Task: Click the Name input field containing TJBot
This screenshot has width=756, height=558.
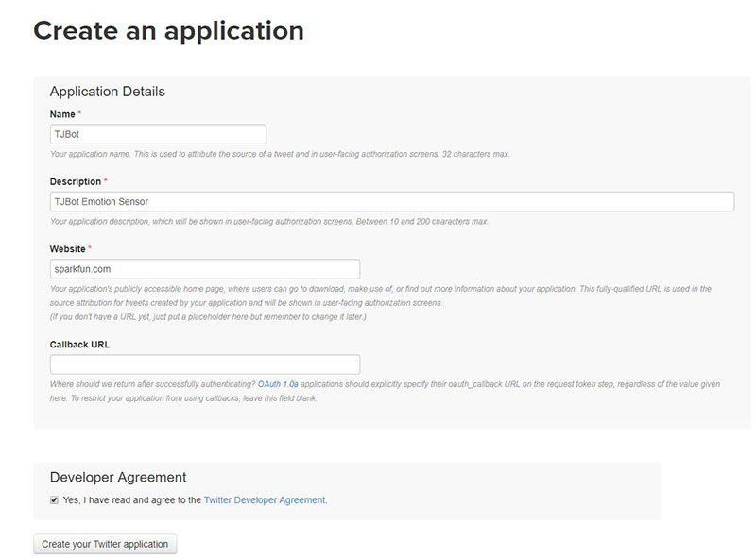Action: coord(158,134)
